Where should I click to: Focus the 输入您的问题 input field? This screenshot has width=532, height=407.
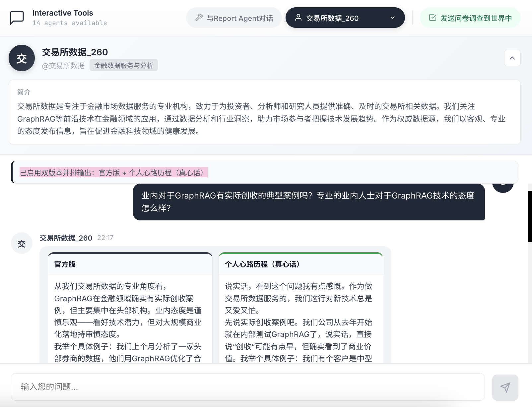pos(248,387)
